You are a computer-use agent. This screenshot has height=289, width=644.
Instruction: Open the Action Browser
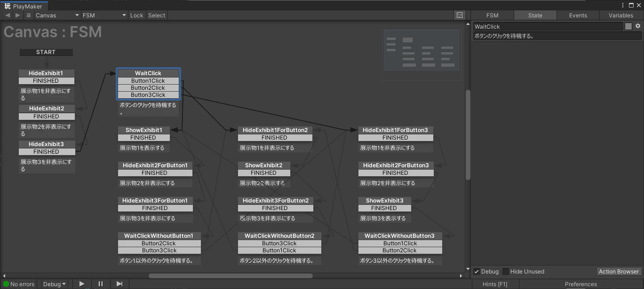[619, 272]
